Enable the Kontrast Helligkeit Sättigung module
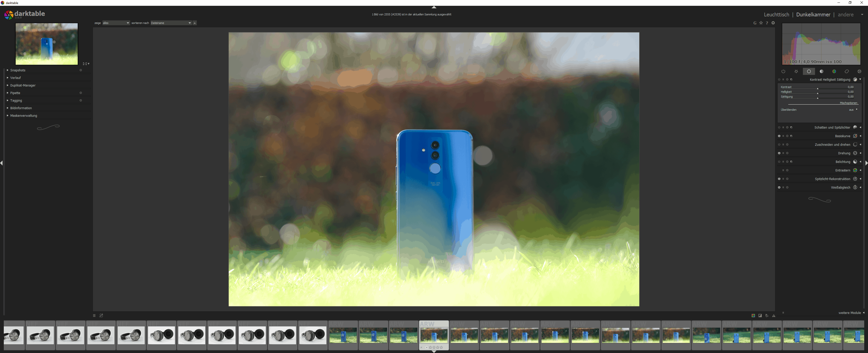868x353 pixels. tap(779, 79)
